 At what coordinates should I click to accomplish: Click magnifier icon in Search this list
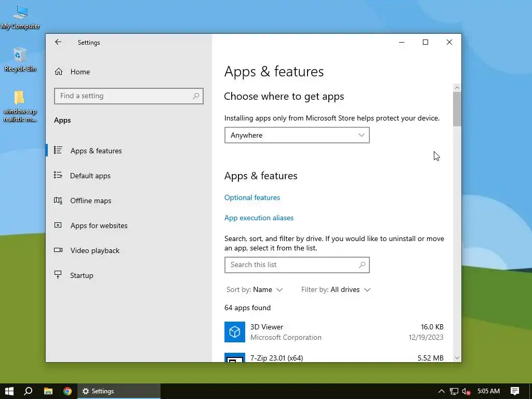coord(362,264)
